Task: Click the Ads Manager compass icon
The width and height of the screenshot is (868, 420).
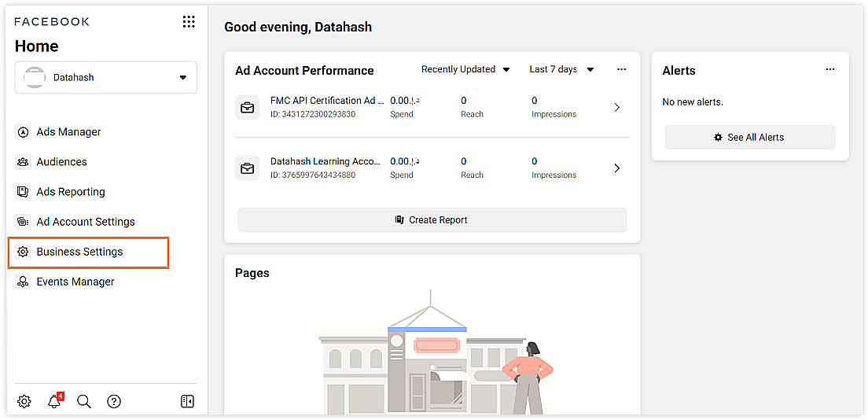Action: (x=23, y=132)
